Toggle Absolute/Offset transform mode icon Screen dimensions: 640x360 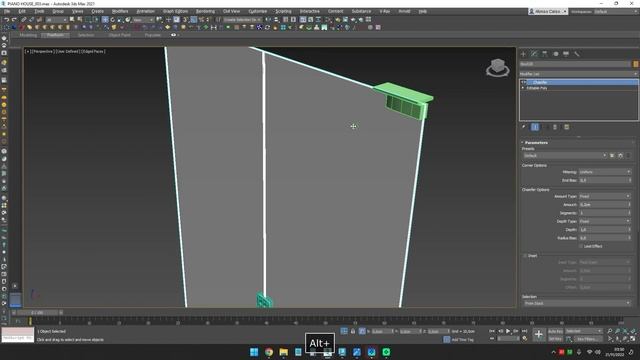tap(362, 331)
